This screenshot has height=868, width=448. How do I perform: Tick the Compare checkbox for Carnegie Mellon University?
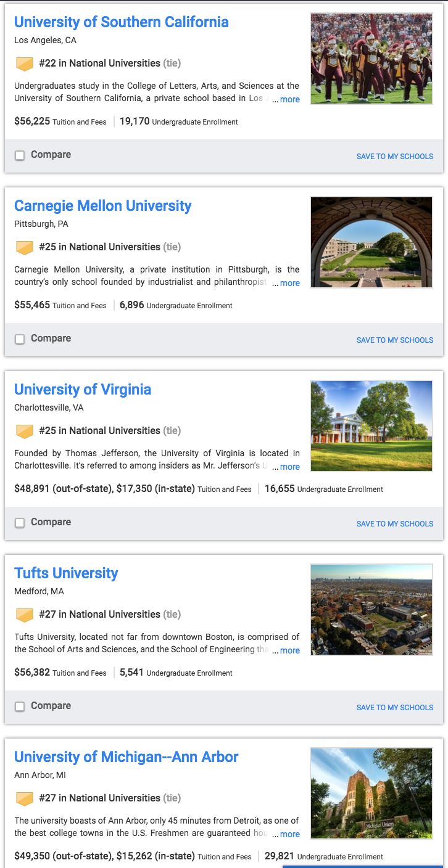(x=20, y=339)
